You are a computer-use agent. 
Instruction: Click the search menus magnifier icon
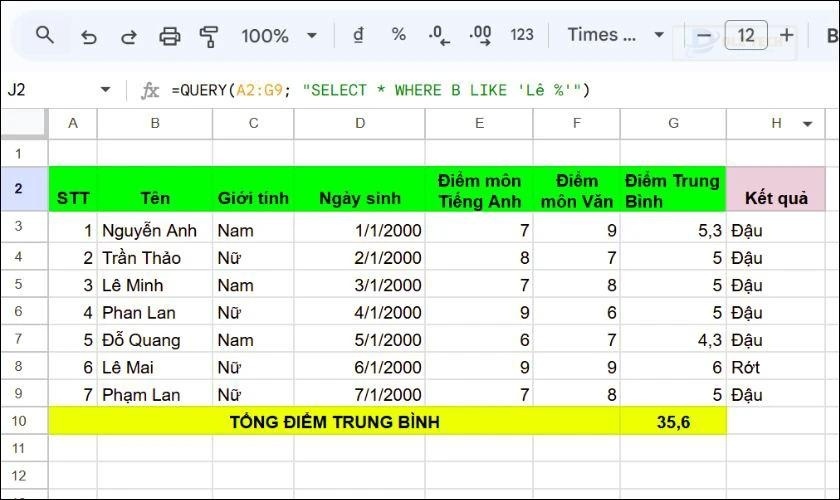(x=44, y=35)
